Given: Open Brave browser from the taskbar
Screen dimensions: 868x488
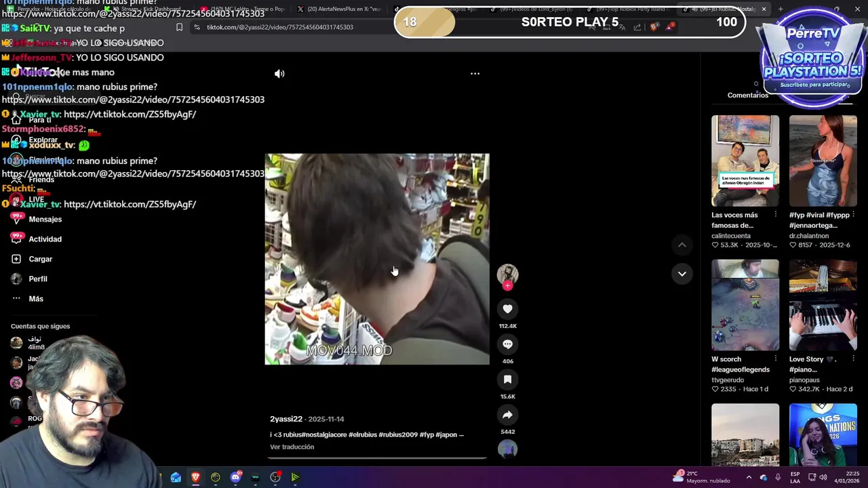Looking at the screenshot, I should click(195, 477).
